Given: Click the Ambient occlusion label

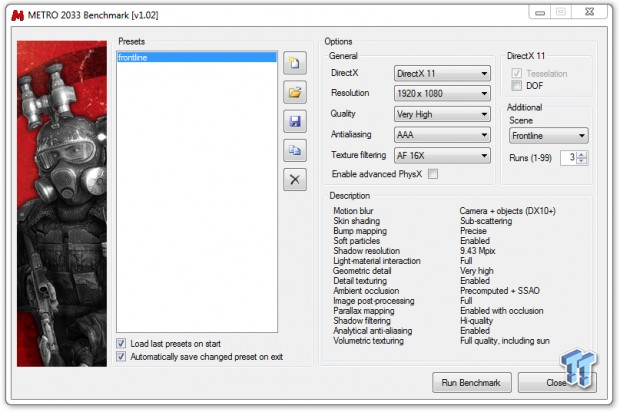Looking at the screenshot, I should click(366, 291).
